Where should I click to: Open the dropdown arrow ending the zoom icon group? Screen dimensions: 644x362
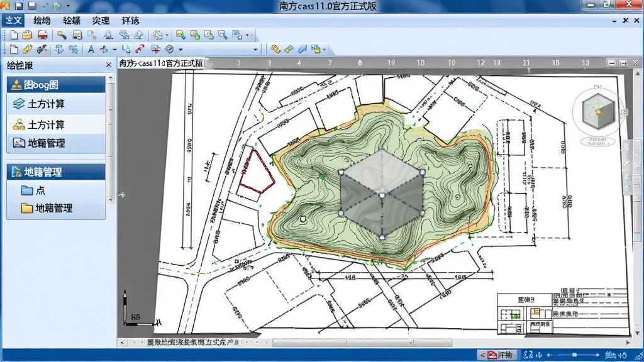(247, 35)
